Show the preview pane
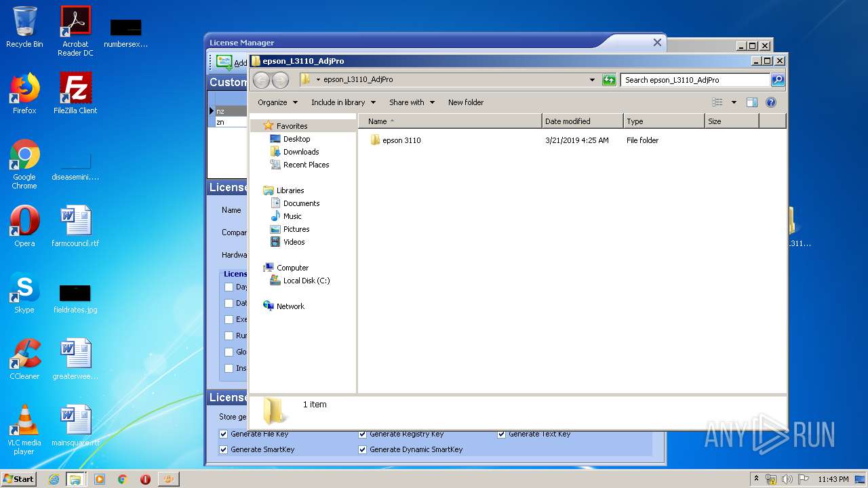868x488 pixels. click(751, 102)
